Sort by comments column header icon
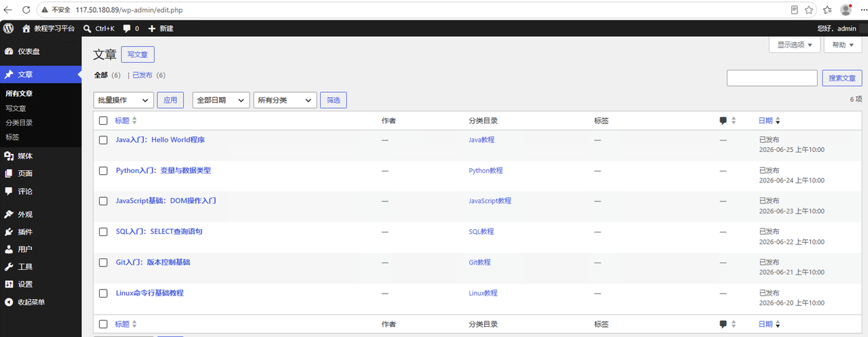 (728, 121)
